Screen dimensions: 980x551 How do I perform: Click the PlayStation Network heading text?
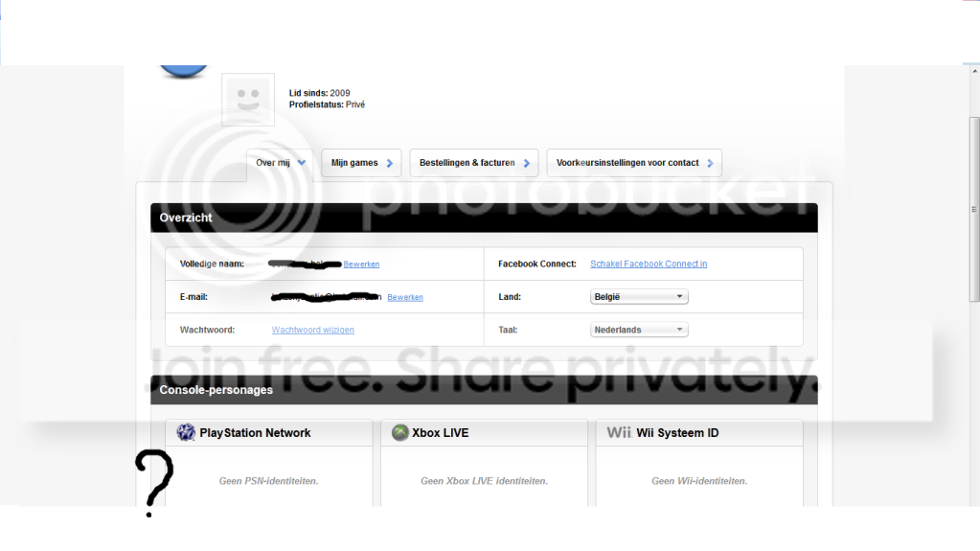(255, 433)
